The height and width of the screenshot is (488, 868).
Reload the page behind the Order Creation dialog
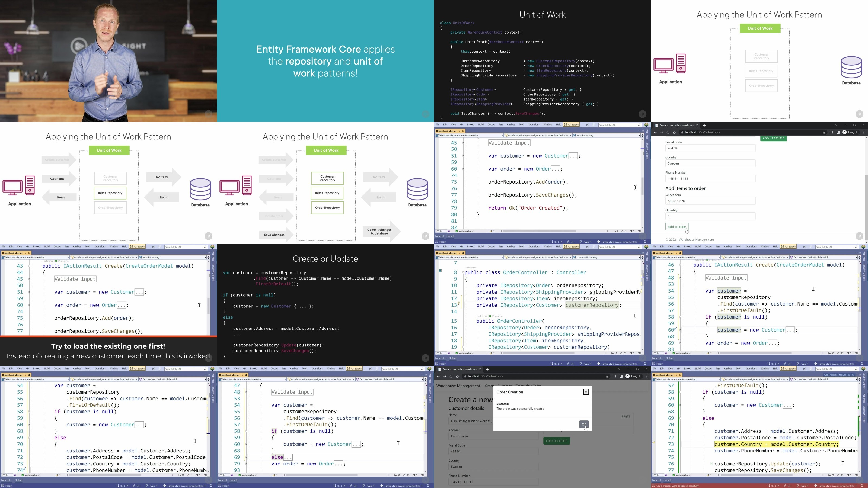tap(451, 376)
